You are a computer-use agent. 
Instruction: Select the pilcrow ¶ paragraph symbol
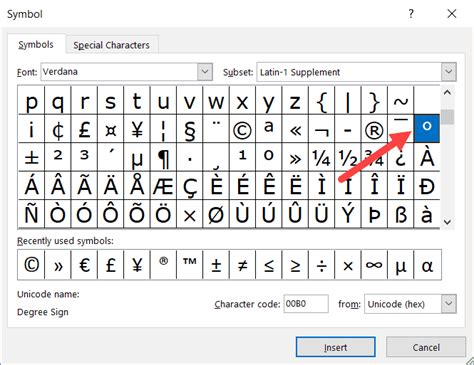click(163, 157)
